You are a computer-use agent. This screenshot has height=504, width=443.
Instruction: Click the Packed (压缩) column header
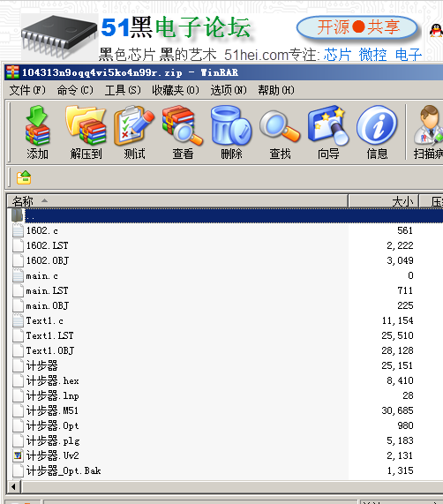pos(432,201)
